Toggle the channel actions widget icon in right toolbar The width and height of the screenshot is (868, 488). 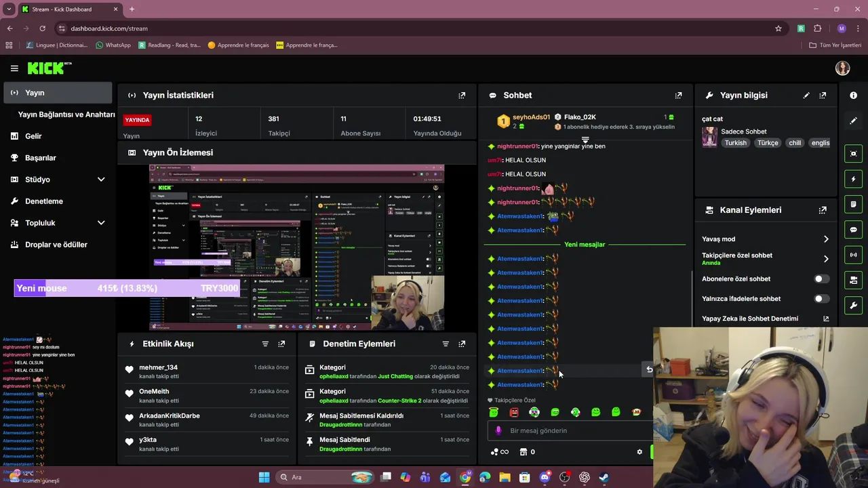tap(853, 280)
